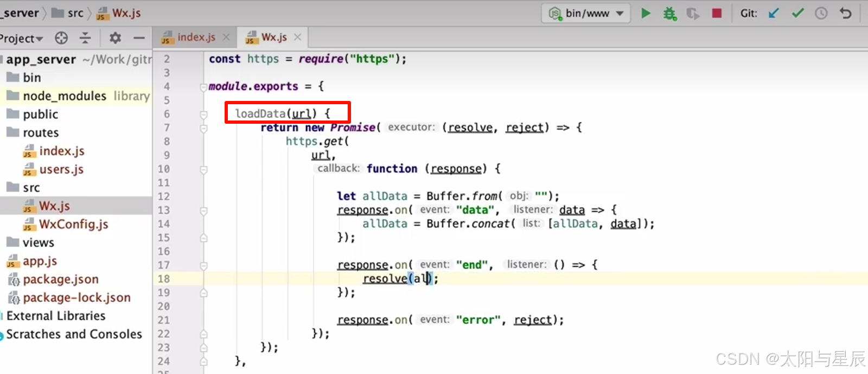Open the Project view dropdown
Screen dimensions: 868x374
[22, 38]
